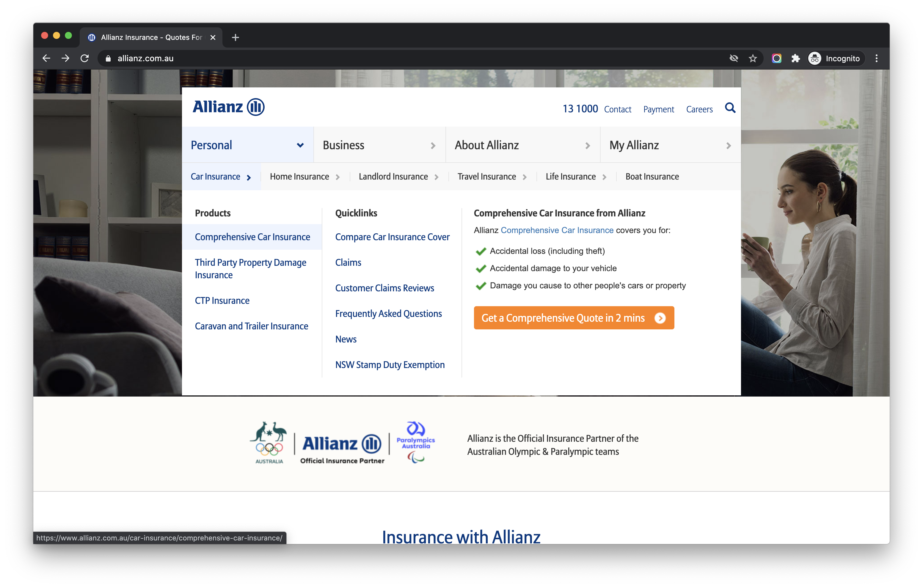Image resolution: width=923 pixels, height=588 pixels.
Task: Click the browser forward arrow
Action: 65,58
